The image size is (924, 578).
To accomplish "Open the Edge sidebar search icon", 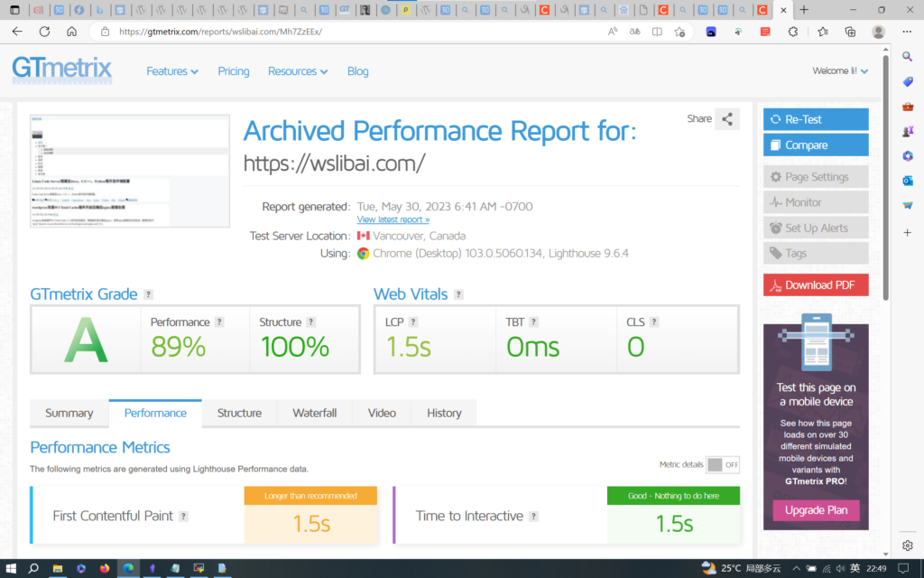I will 908,56.
